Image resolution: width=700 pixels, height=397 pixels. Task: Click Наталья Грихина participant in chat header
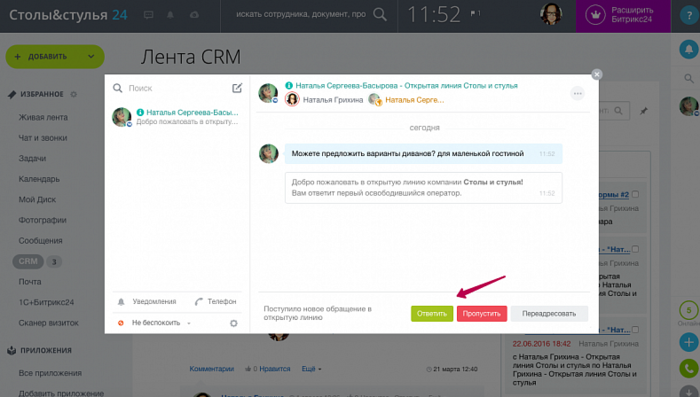click(x=333, y=100)
